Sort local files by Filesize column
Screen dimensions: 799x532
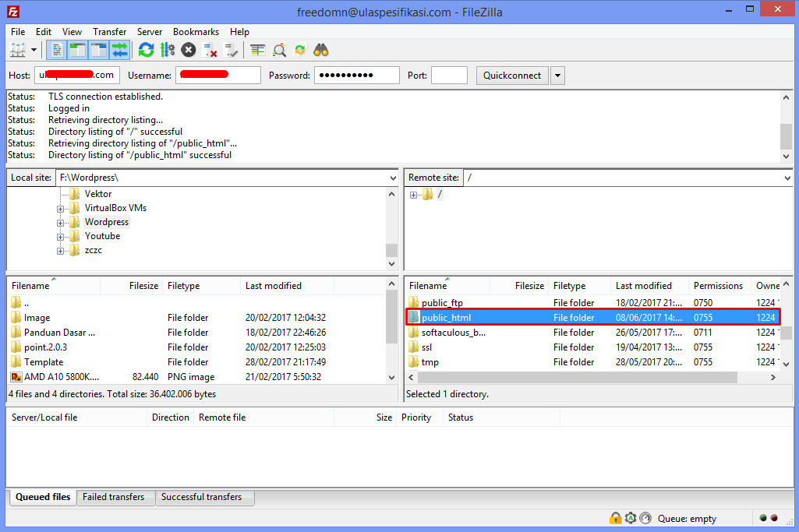131,286
